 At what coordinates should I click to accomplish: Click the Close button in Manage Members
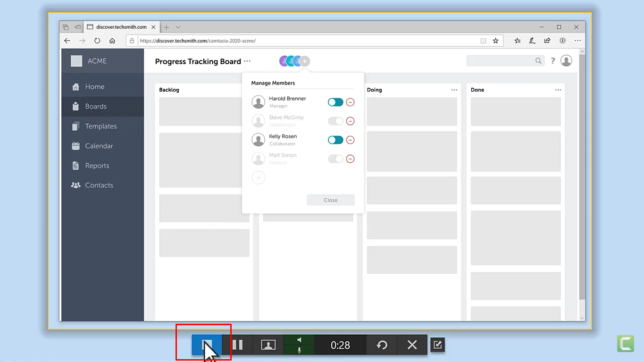(x=330, y=200)
